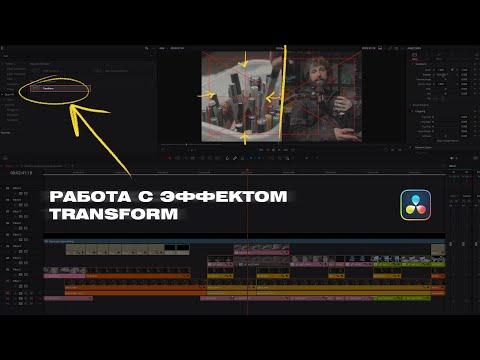Viewport: 480px width, 360px height.
Task: Toggle the Zoom link chain icon
Action: pyautogui.click(x=452, y=70)
